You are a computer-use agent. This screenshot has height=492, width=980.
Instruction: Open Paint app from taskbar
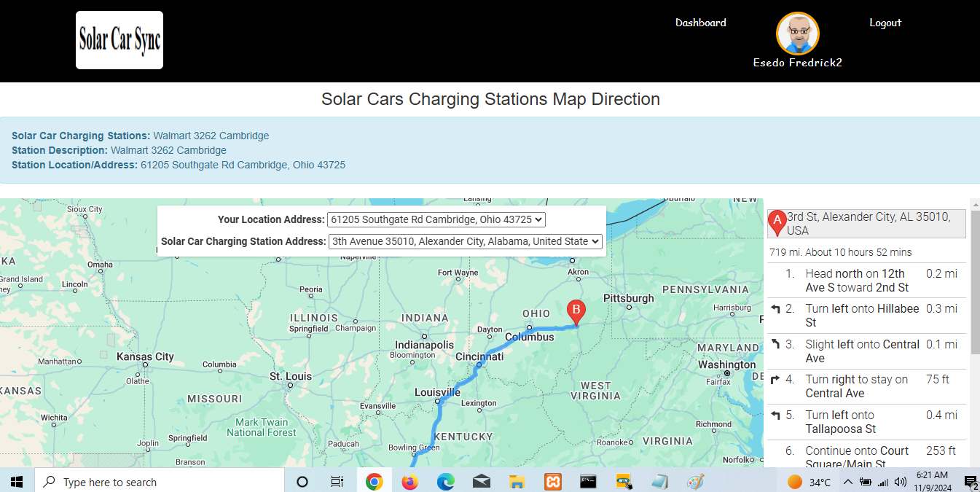pyautogui.click(x=695, y=482)
